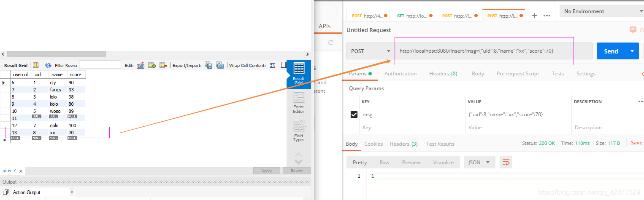Click the Result Grid icon in Workbench toolbar
The width and height of the screenshot is (644, 200).
click(35, 65)
